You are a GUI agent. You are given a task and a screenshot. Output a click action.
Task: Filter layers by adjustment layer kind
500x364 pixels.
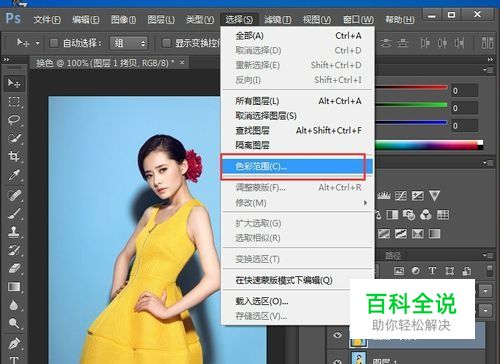click(x=416, y=271)
